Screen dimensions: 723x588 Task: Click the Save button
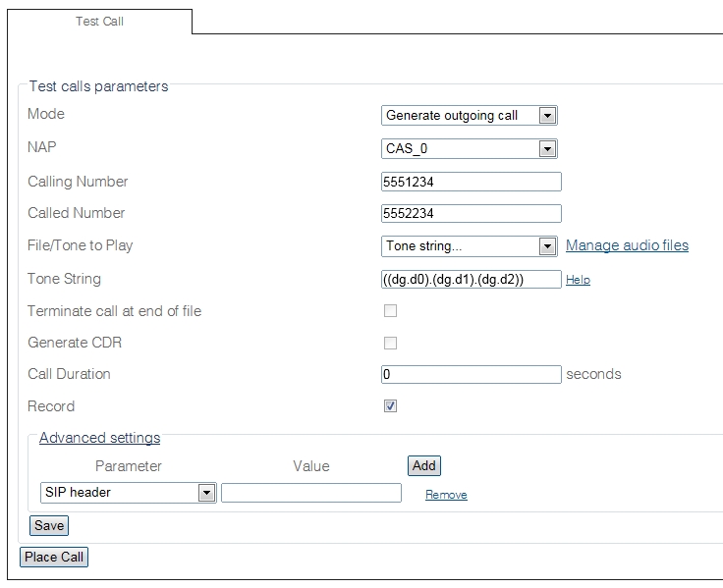(49, 525)
